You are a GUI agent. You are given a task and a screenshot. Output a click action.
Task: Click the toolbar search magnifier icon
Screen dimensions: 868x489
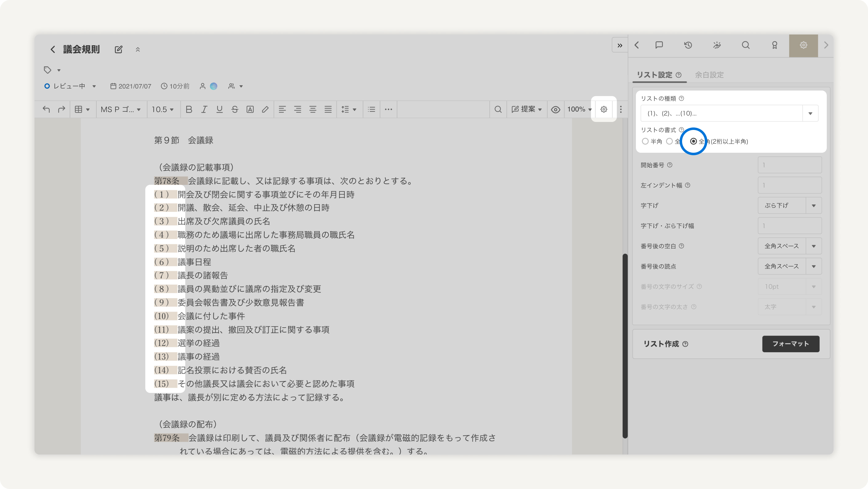tap(498, 109)
